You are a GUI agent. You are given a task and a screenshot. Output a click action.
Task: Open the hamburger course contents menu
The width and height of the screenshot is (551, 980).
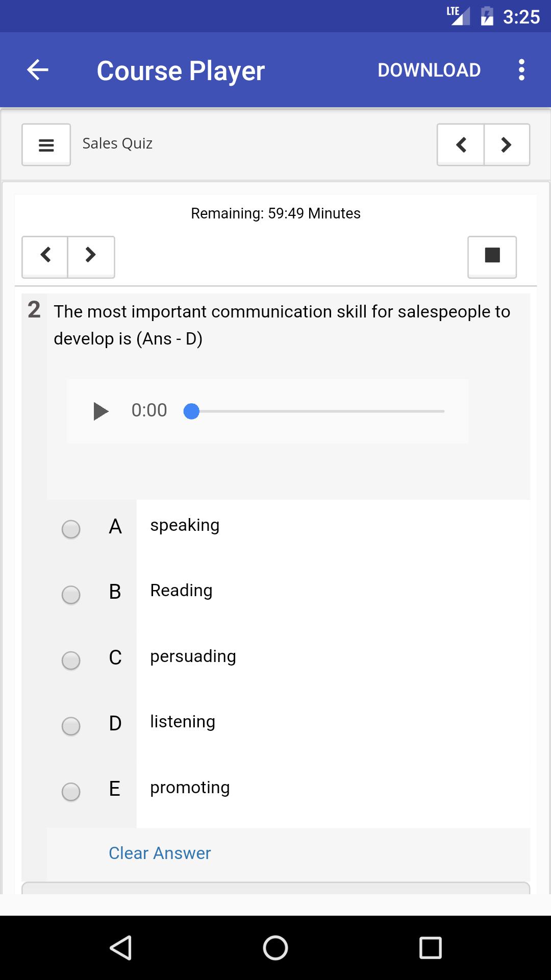pyautogui.click(x=46, y=145)
